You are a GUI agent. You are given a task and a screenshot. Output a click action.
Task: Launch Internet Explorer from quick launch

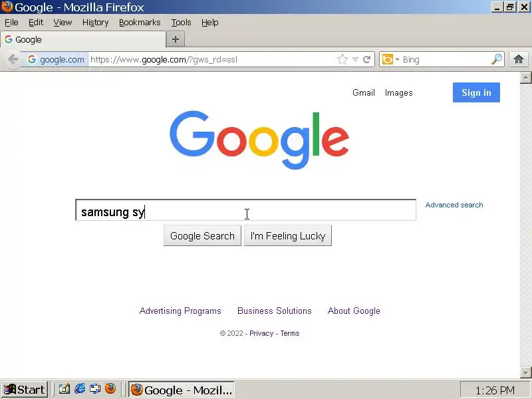80,389
